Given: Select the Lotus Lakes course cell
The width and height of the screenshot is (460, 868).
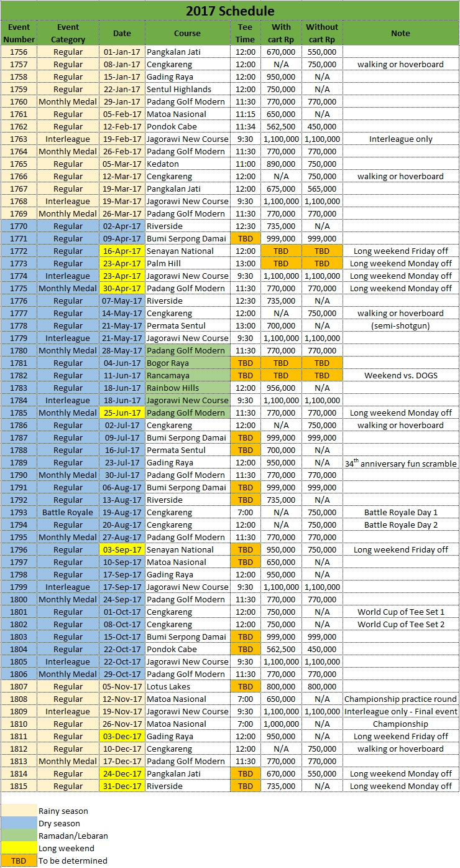Looking at the screenshot, I should pyautogui.click(x=187, y=686).
